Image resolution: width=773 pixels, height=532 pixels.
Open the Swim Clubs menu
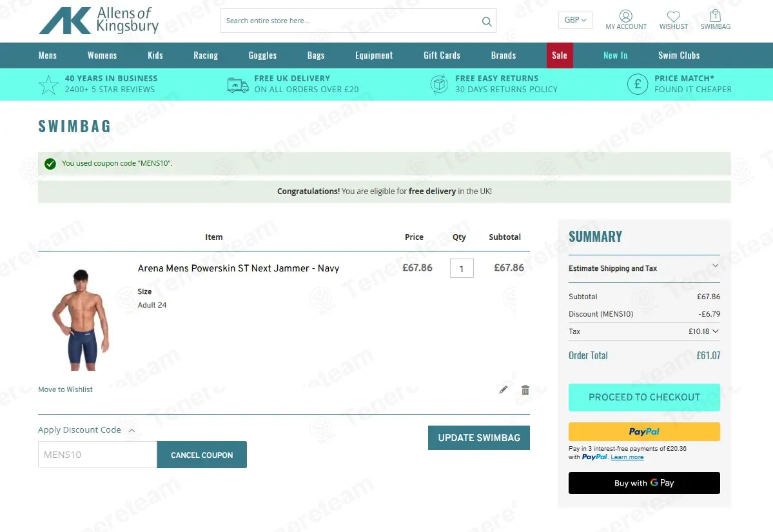[x=679, y=55]
